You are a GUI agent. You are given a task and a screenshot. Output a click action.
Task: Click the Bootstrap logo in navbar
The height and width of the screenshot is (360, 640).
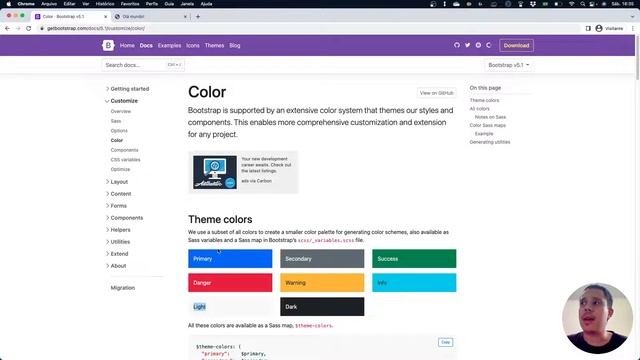108,45
